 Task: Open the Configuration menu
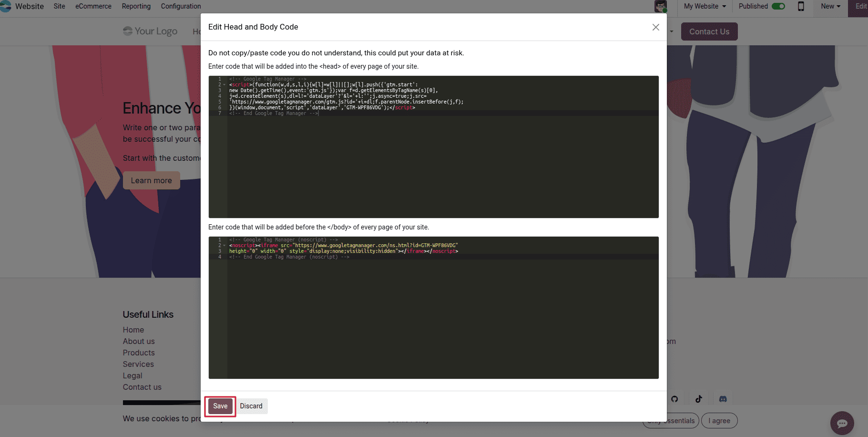click(x=181, y=6)
